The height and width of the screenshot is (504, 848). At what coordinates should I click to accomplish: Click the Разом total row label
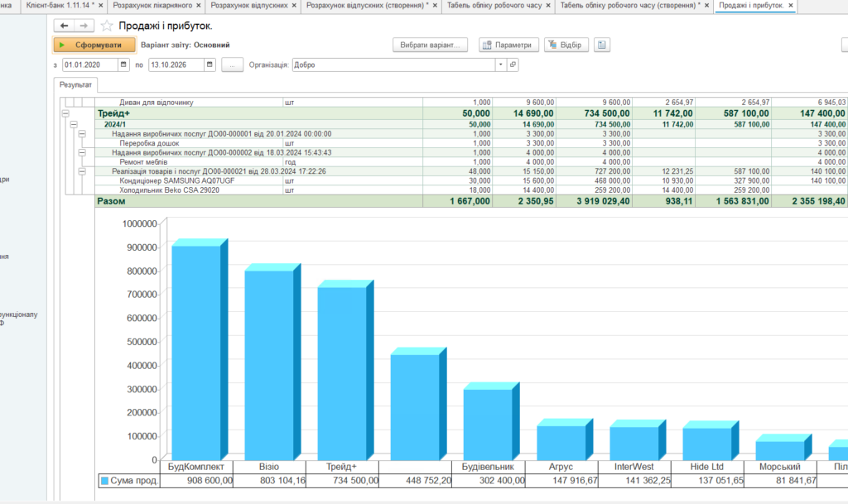coord(112,201)
